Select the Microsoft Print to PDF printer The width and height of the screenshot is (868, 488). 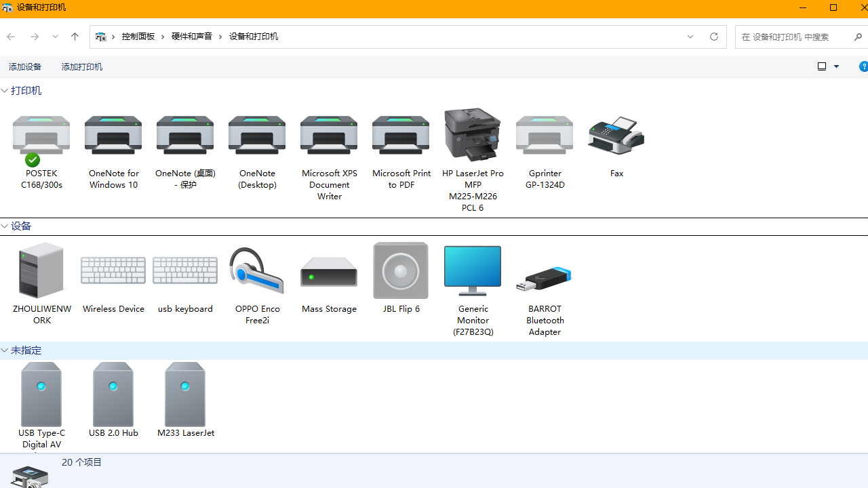(x=401, y=136)
